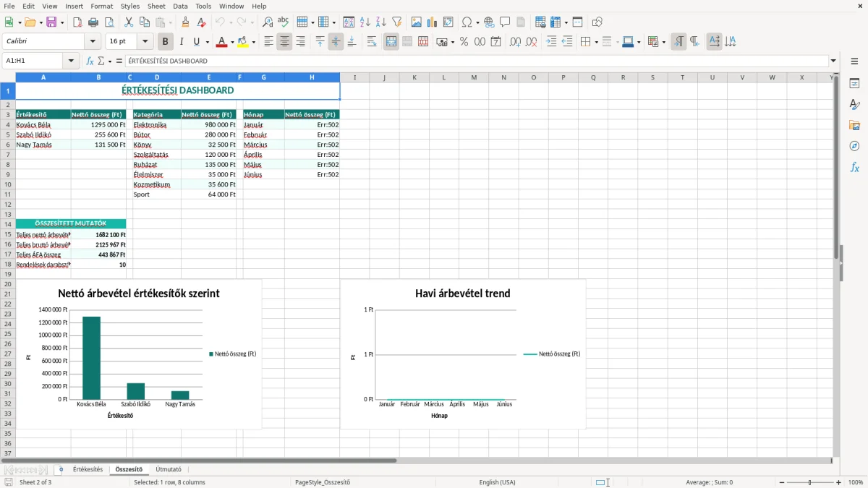Screen dimensions: 868x488
Task: Insert a comment
Action: (505, 22)
